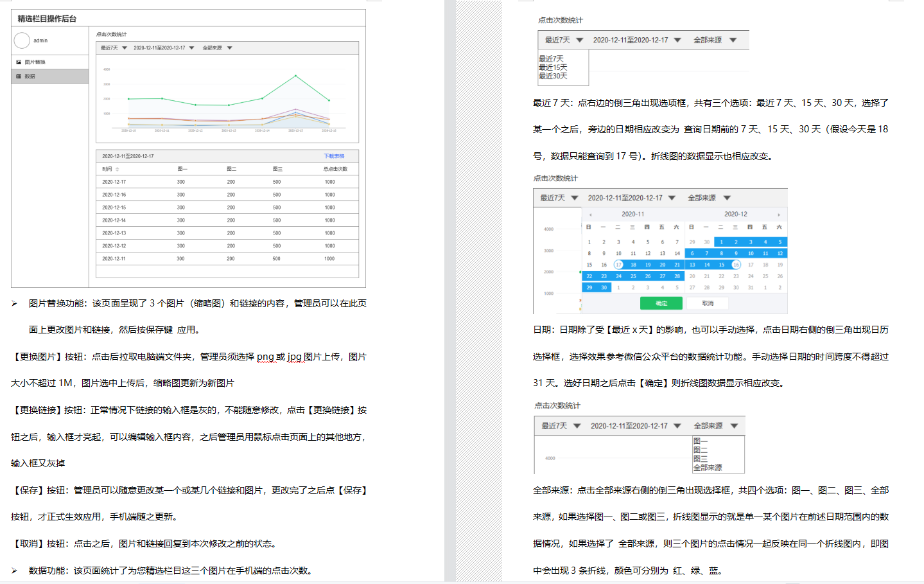Screen dimensions: 924x584
Task: Click the underlined word jpg in the paragraph
Action: coord(295,357)
